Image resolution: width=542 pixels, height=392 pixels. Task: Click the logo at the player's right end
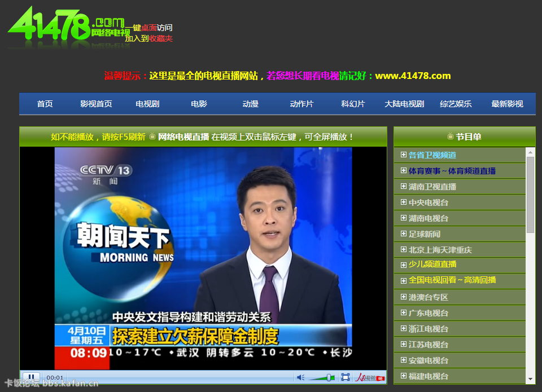click(x=370, y=377)
